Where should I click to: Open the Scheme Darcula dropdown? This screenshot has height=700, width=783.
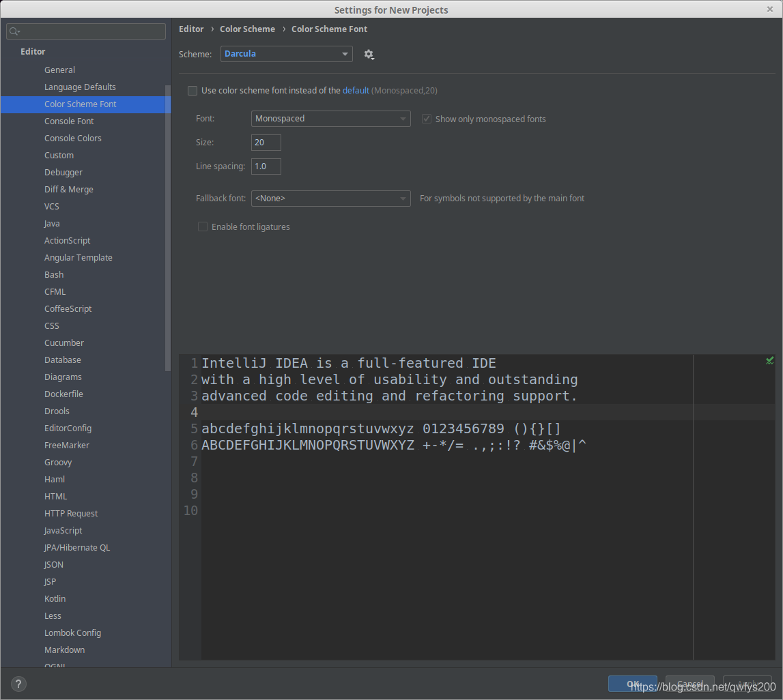tap(287, 54)
